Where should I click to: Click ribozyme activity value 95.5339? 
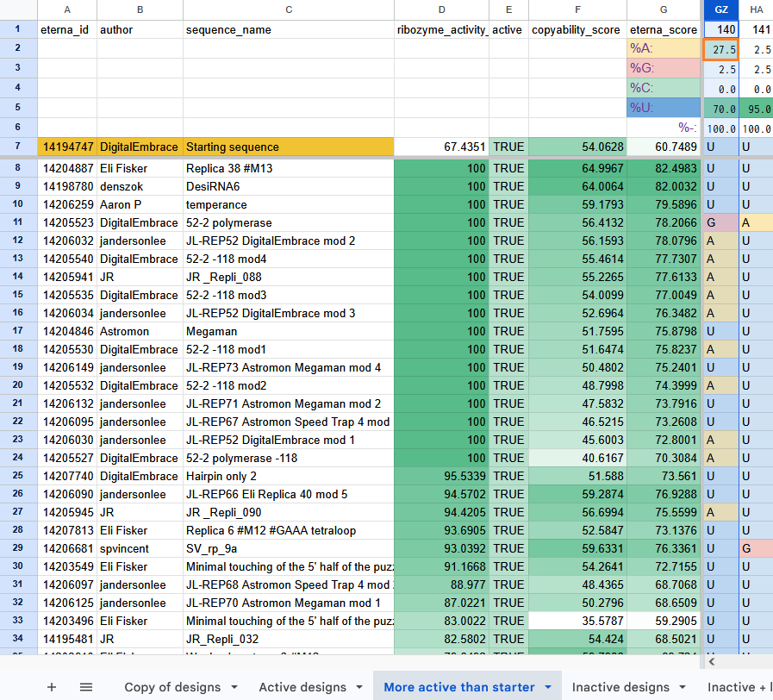pos(441,476)
